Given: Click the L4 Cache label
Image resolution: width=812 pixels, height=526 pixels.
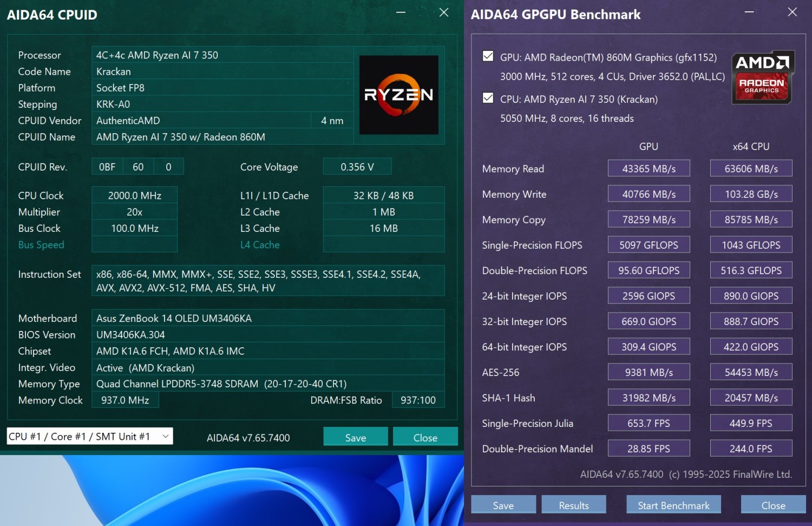Looking at the screenshot, I should coord(260,245).
